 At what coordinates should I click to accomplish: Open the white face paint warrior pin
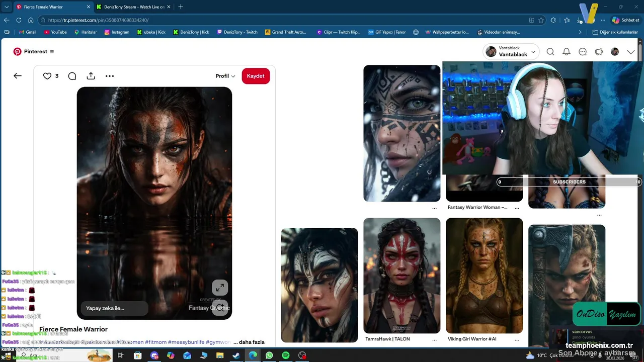tap(319, 285)
